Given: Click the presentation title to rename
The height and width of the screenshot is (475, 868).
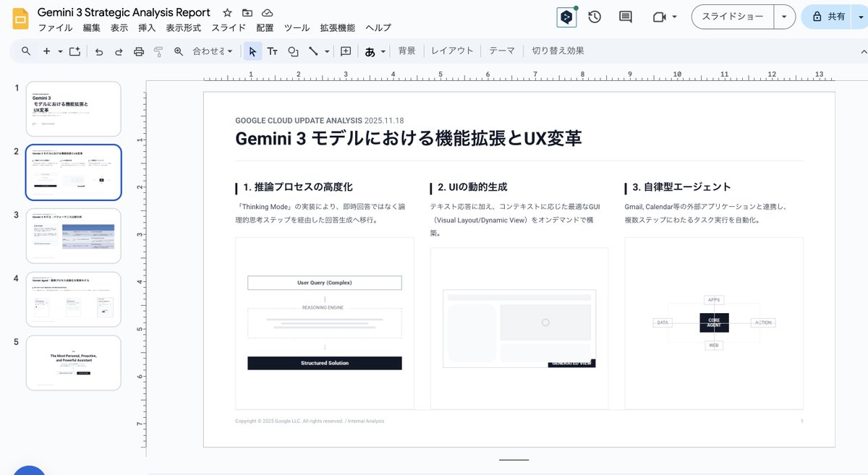Looking at the screenshot, I should click(x=124, y=13).
